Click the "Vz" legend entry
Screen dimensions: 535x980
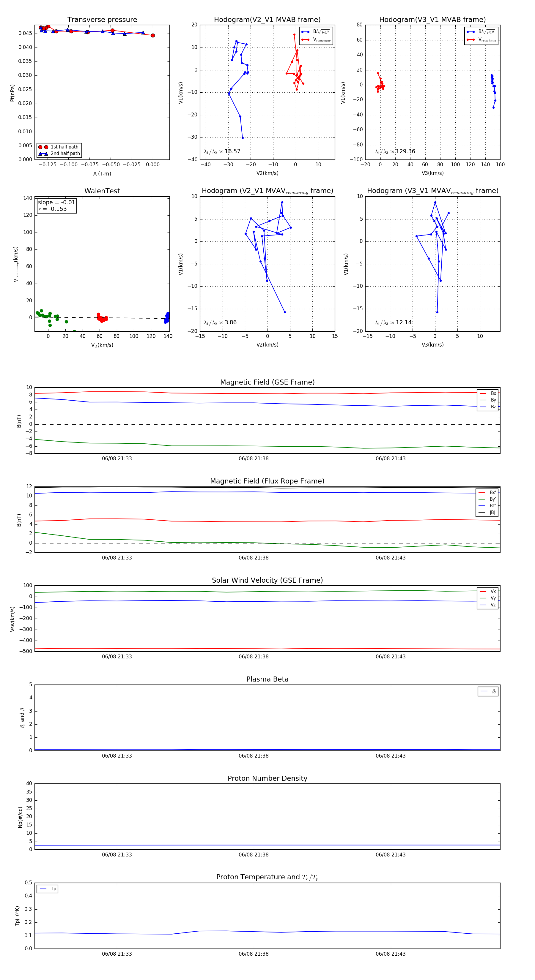click(488, 605)
